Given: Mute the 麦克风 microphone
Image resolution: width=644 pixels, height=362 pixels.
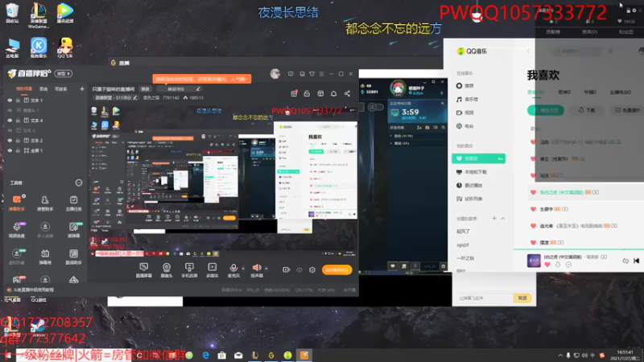Looking at the screenshot, I should [233, 270].
